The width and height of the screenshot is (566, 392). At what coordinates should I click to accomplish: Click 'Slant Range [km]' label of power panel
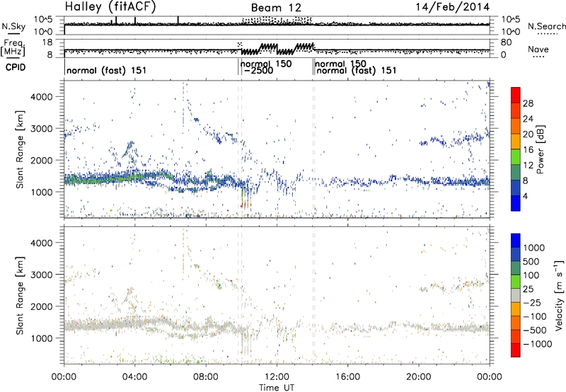point(20,149)
